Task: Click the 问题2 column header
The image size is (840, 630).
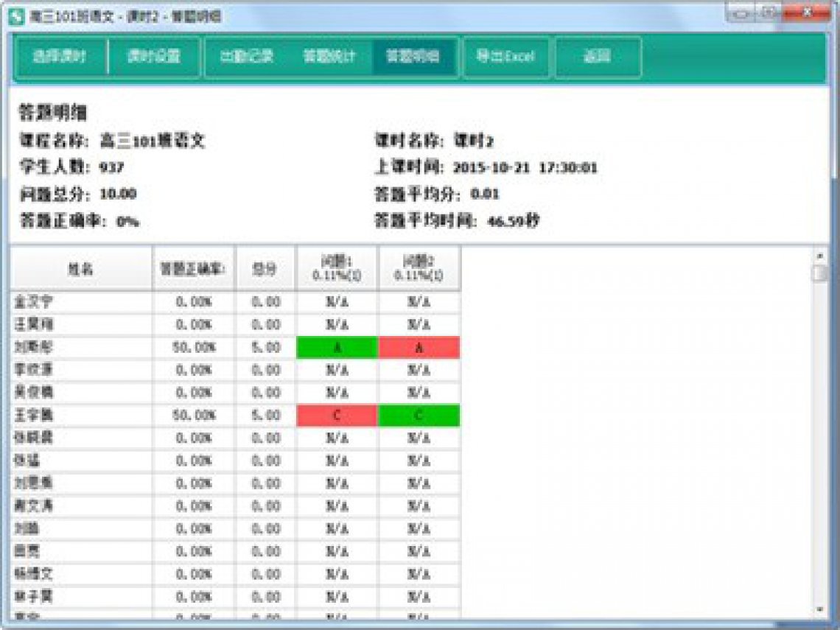Action: coord(419,270)
